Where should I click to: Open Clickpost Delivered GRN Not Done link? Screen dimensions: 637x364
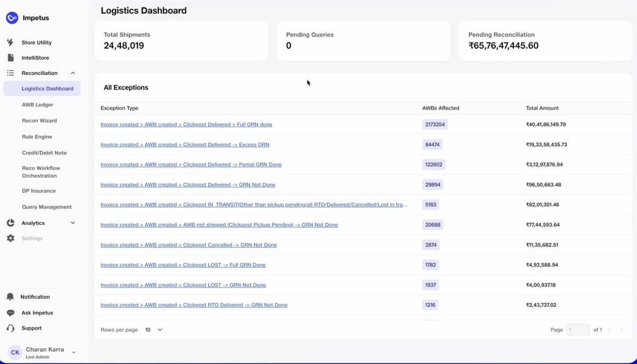[188, 185]
